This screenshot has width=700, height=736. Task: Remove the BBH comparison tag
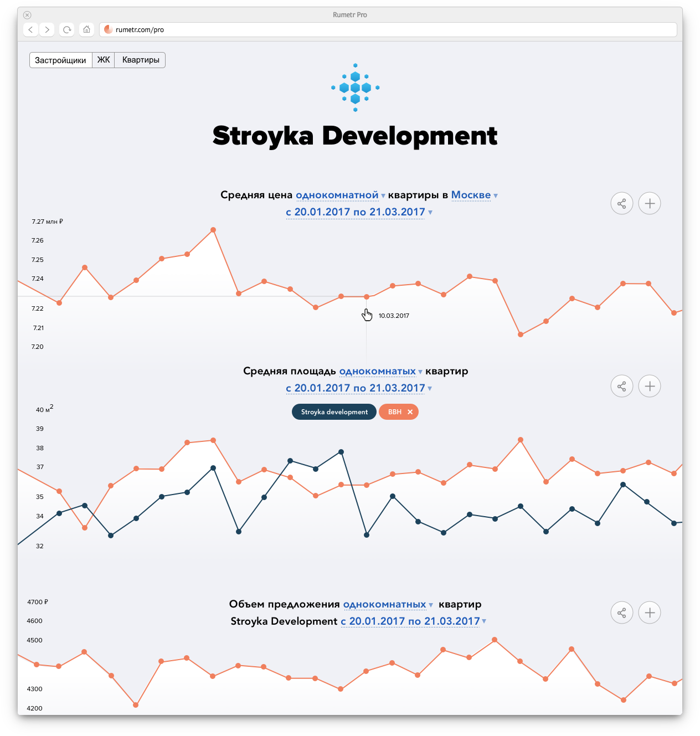tap(410, 412)
